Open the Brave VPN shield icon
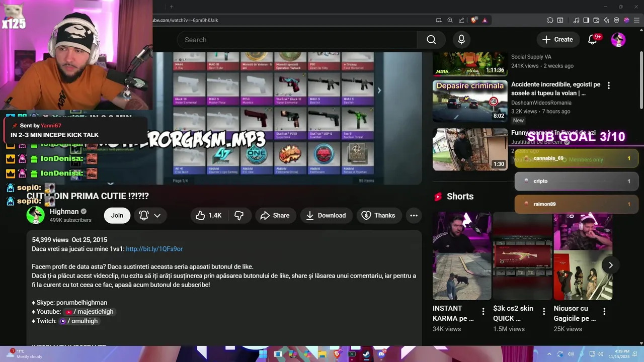Viewport: 644px width, 362px height. point(616,20)
